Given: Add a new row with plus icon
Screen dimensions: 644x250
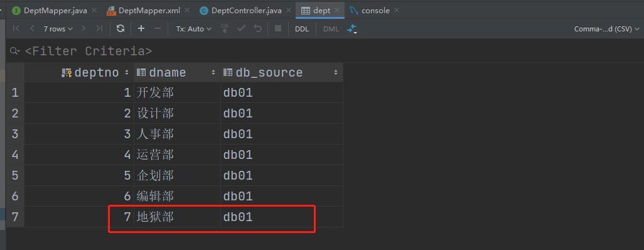Looking at the screenshot, I should [141, 28].
